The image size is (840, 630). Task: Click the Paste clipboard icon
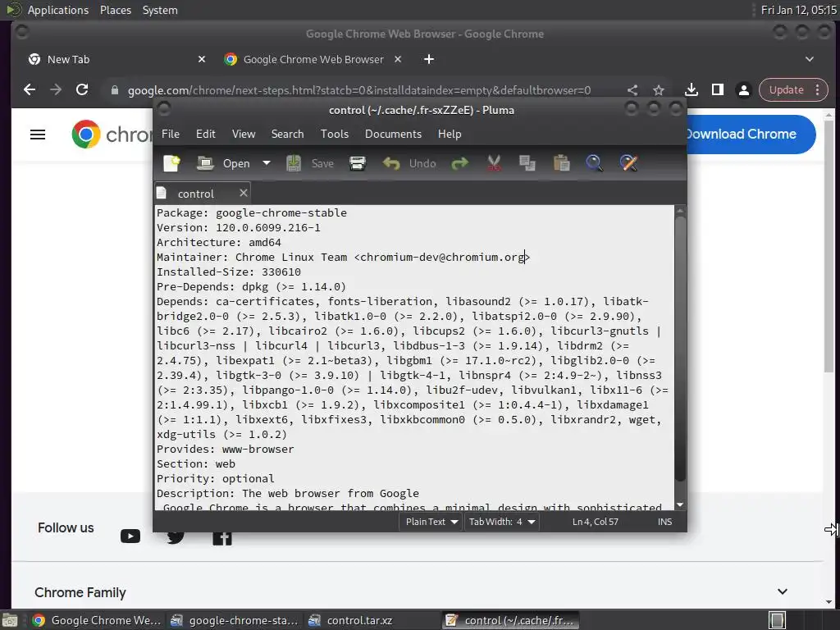tap(561, 163)
